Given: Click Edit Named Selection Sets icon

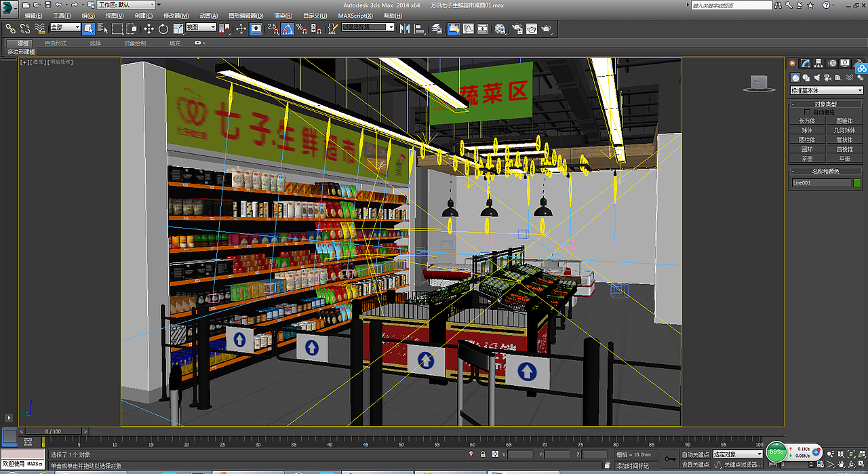Looking at the screenshot, I should [x=333, y=28].
